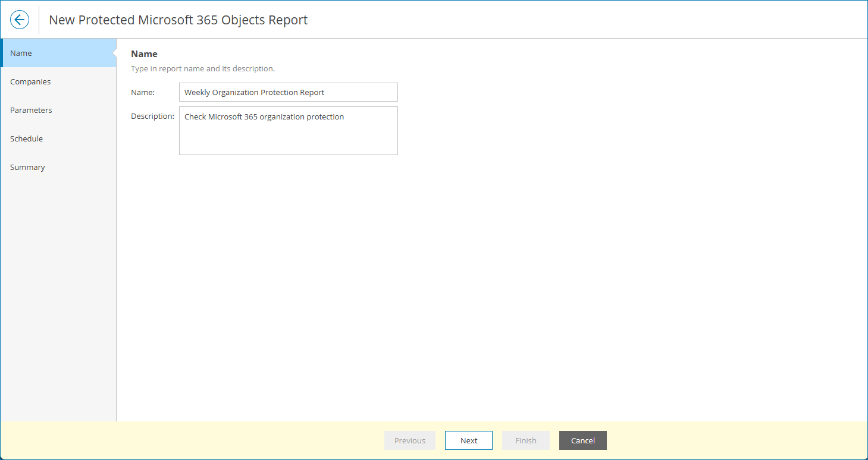This screenshot has width=868, height=460.
Task: Open the Summary step
Action: pyautogui.click(x=27, y=167)
